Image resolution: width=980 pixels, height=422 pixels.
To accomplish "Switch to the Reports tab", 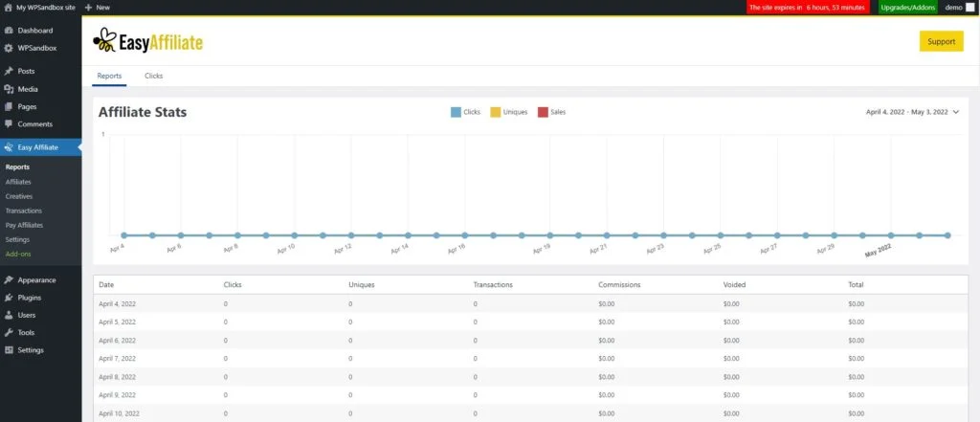I will [109, 76].
